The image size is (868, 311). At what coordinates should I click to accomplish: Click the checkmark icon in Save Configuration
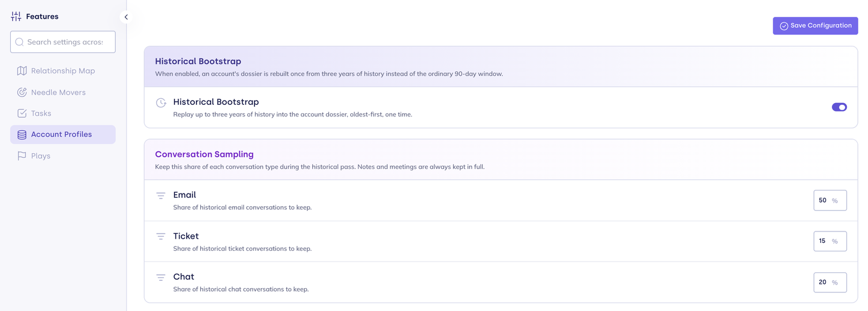[x=784, y=26]
